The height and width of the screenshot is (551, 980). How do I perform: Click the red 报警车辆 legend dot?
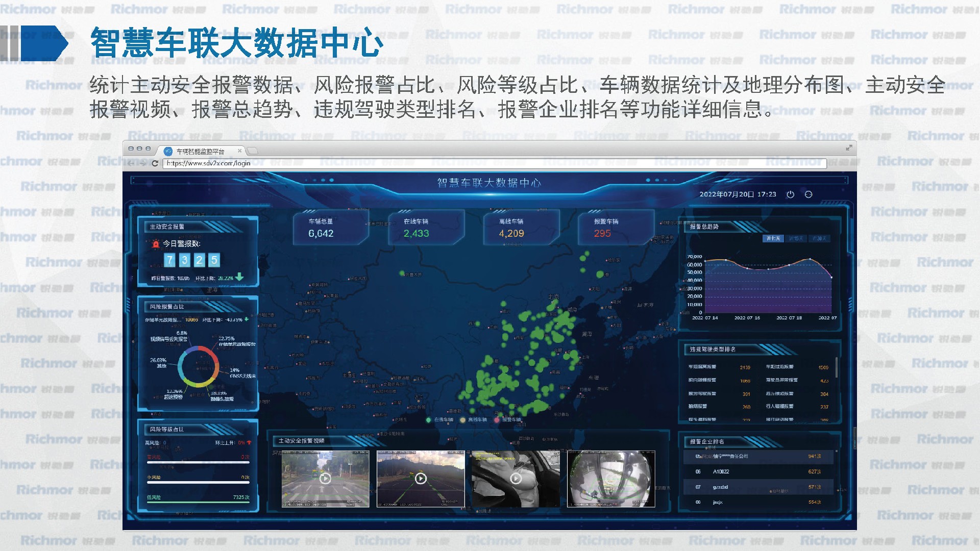(497, 420)
